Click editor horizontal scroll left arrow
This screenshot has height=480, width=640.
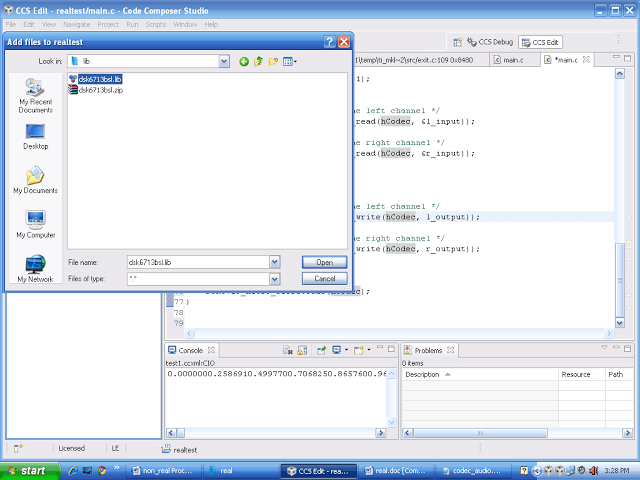pyautogui.click(x=189, y=333)
